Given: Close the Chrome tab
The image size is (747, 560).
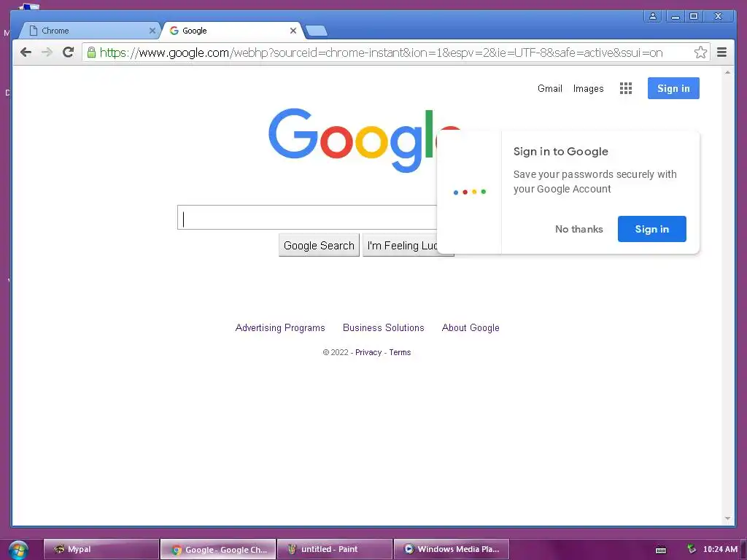Looking at the screenshot, I should click(x=152, y=31).
